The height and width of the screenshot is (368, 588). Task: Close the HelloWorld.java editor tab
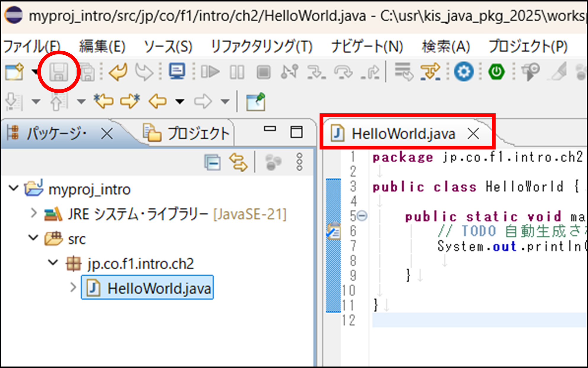click(x=473, y=134)
